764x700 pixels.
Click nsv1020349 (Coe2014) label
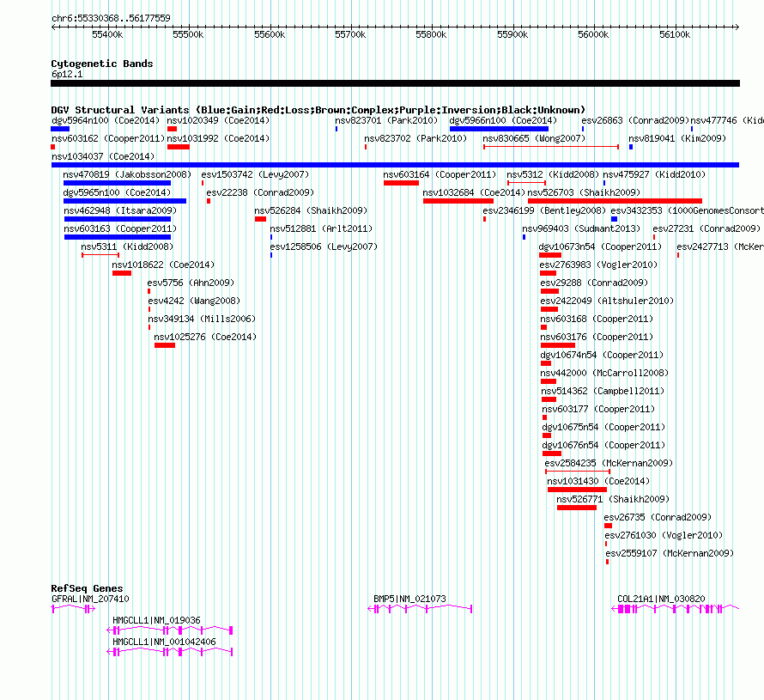tap(218, 120)
